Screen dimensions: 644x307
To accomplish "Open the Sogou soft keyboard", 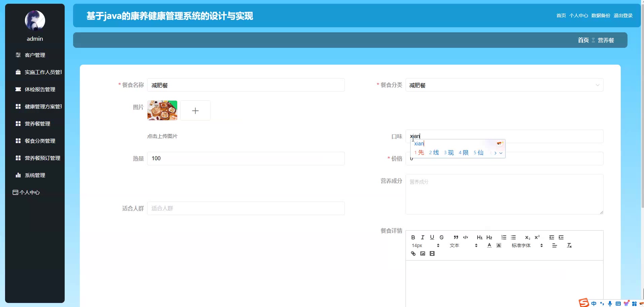I will 618,303.
